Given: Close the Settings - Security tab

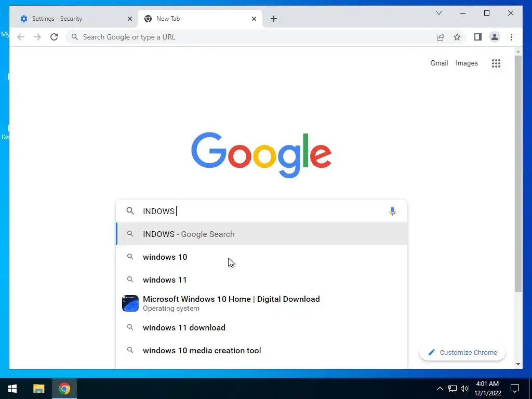Looking at the screenshot, I should 129,19.
